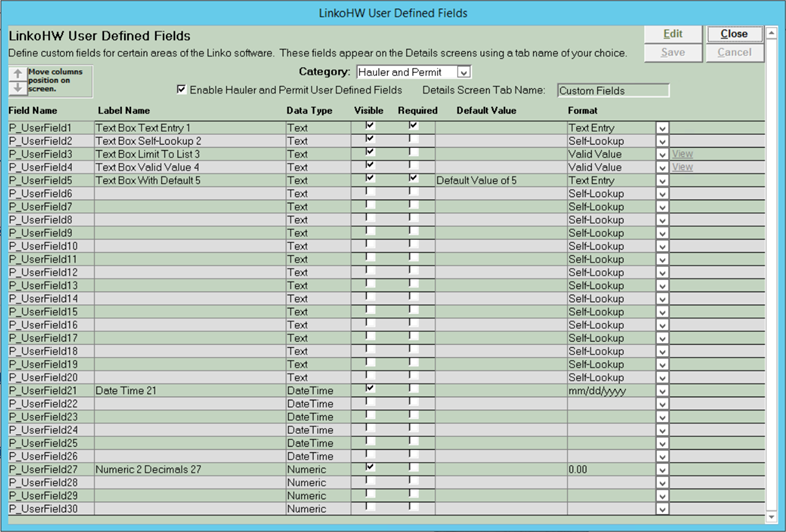The width and height of the screenshot is (786, 532).
Task: Expand Format dropdown for P_UserField10
Action: coord(662,246)
